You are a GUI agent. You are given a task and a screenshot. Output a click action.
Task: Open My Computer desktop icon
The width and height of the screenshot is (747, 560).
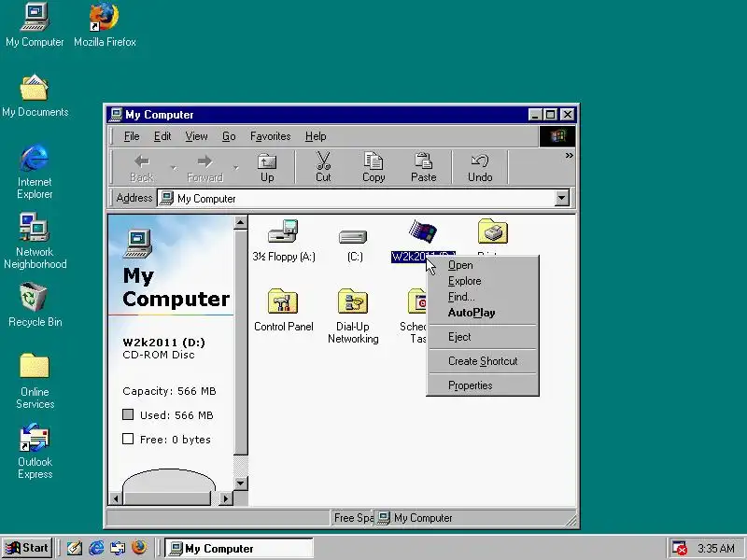coord(35,24)
